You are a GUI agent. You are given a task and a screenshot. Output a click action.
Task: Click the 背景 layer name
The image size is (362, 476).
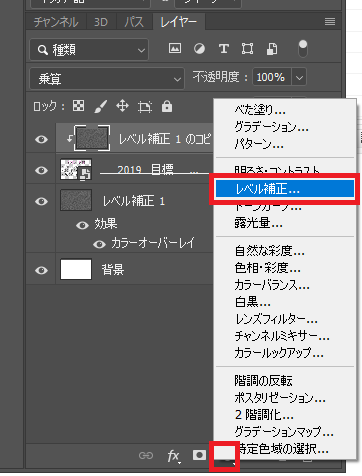pyautogui.click(x=113, y=270)
